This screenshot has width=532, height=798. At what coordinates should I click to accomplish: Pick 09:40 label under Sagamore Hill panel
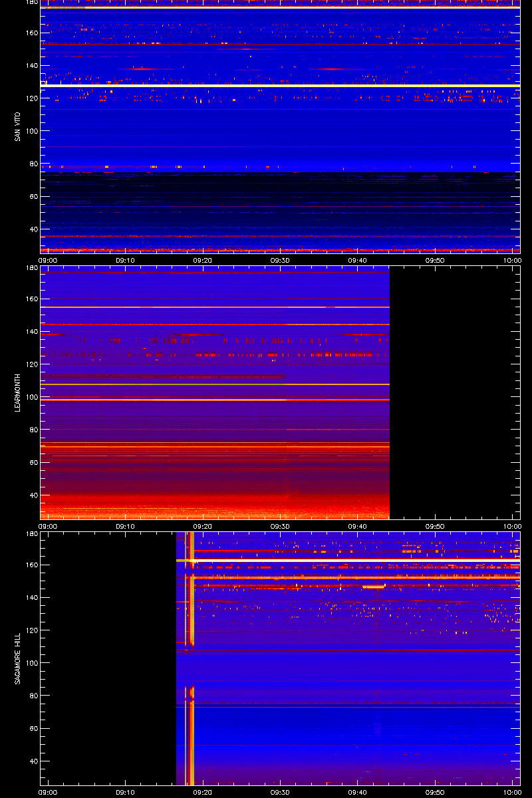click(357, 793)
